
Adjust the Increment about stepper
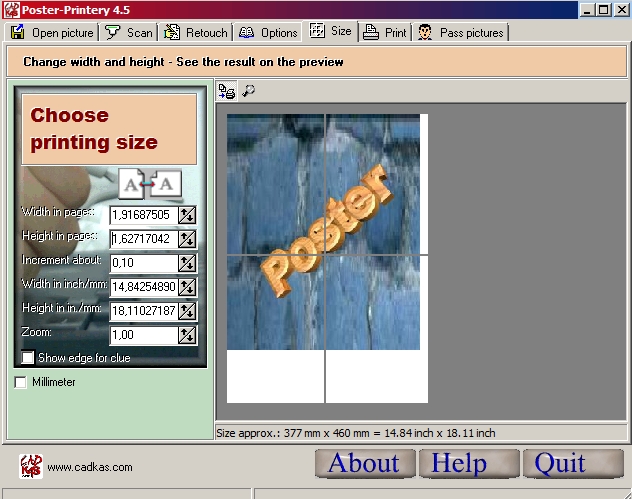(x=187, y=263)
